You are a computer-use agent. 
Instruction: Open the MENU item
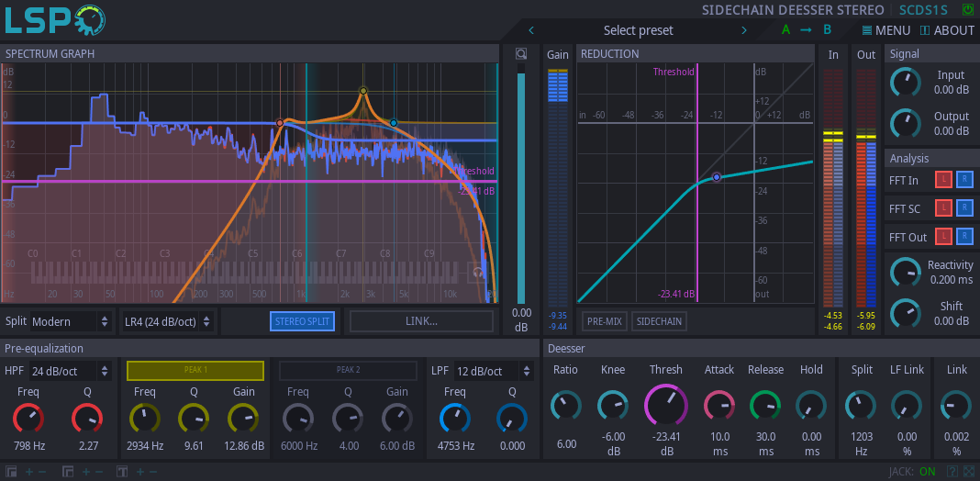[x=885, y=30]
